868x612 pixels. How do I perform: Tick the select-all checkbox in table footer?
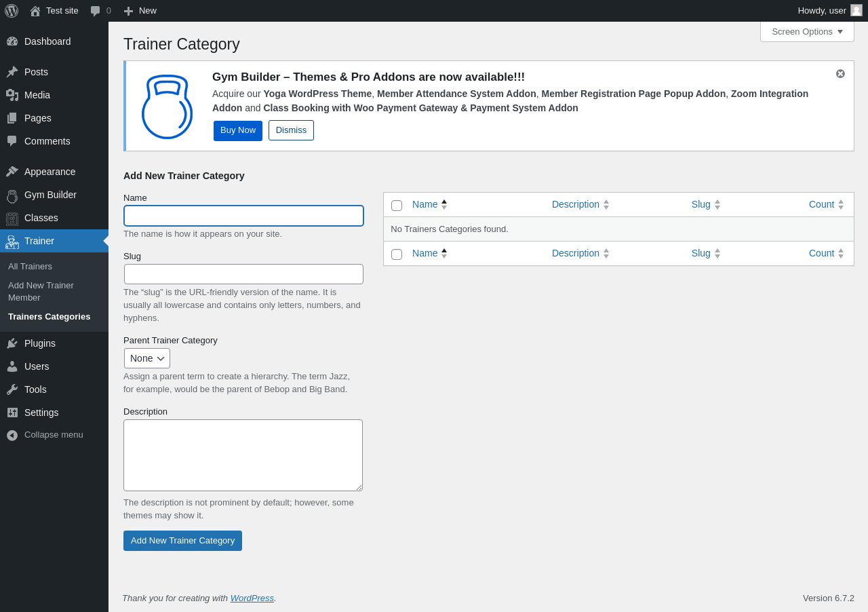click(x=397, y=254)
